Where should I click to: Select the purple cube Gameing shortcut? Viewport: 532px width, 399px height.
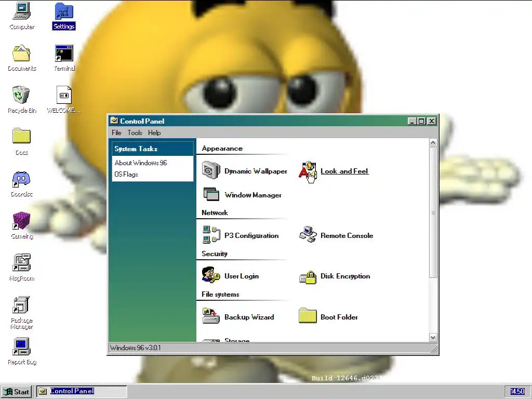pyautogui.click(x=21, y=220)
